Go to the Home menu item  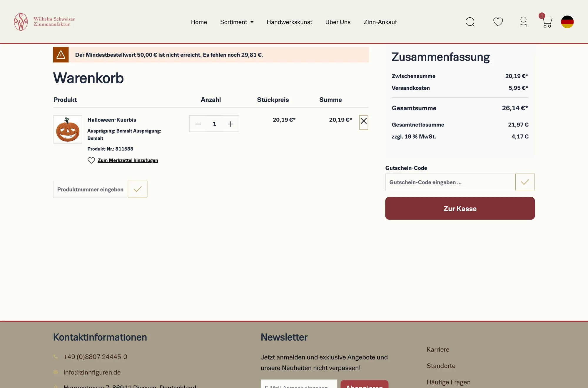point(199,22)
